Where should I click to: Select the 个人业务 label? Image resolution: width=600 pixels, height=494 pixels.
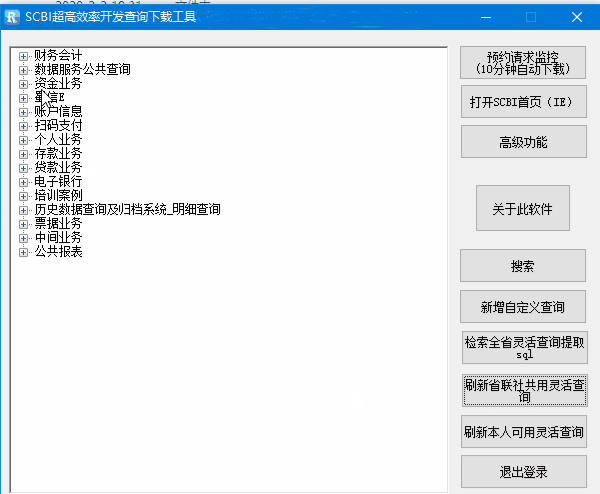pos(58,139)
